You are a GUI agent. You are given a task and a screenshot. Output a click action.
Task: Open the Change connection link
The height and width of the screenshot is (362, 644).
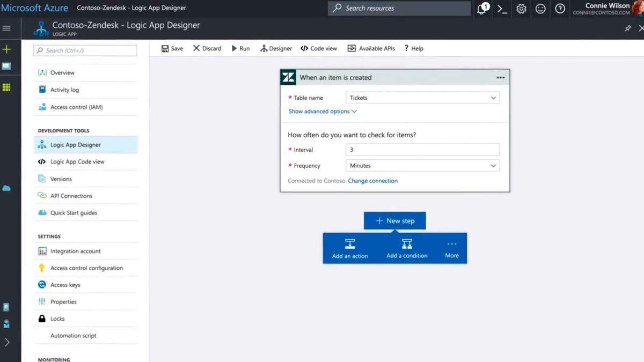372,181
